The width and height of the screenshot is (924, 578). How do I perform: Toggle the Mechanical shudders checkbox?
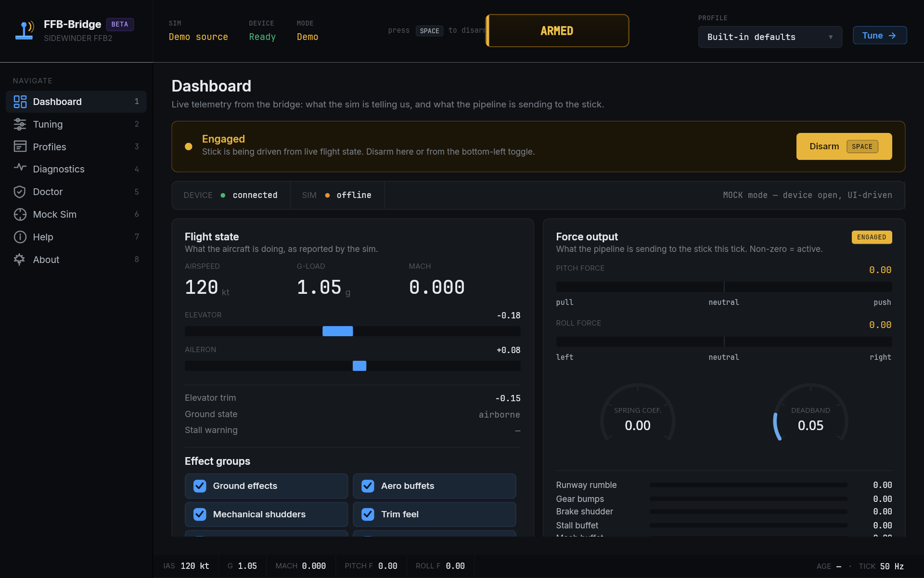pos(200,514)
